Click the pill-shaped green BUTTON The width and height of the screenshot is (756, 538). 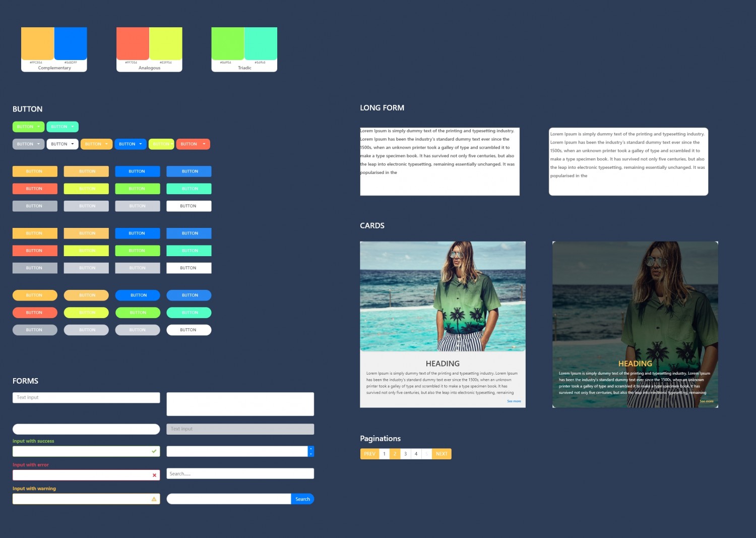[x=138, y=313]
